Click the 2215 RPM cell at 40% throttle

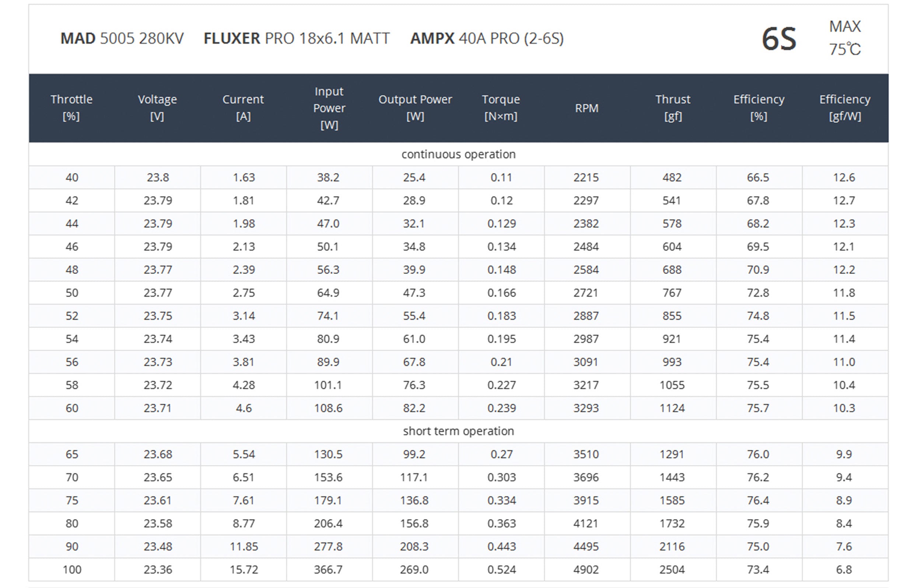pyautogui.click(x=586, y=177)
